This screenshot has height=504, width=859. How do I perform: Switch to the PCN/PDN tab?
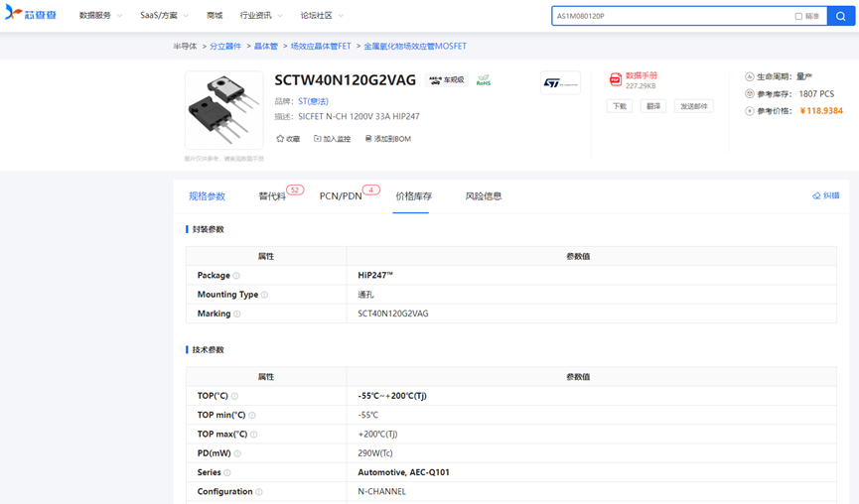341,196
